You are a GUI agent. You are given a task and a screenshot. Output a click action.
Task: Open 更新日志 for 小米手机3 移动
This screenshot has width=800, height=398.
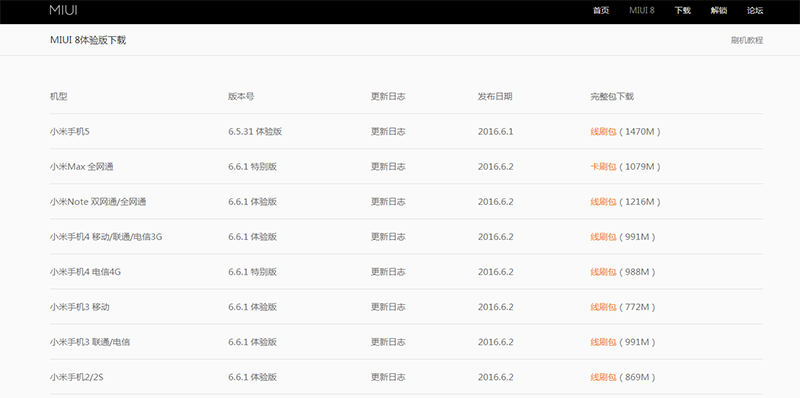click(388, 307)
